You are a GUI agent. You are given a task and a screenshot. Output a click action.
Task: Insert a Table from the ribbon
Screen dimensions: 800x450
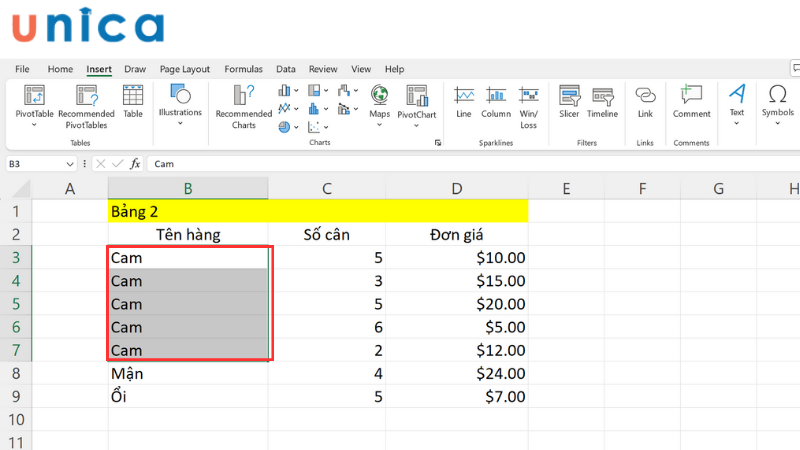[133, 104]
